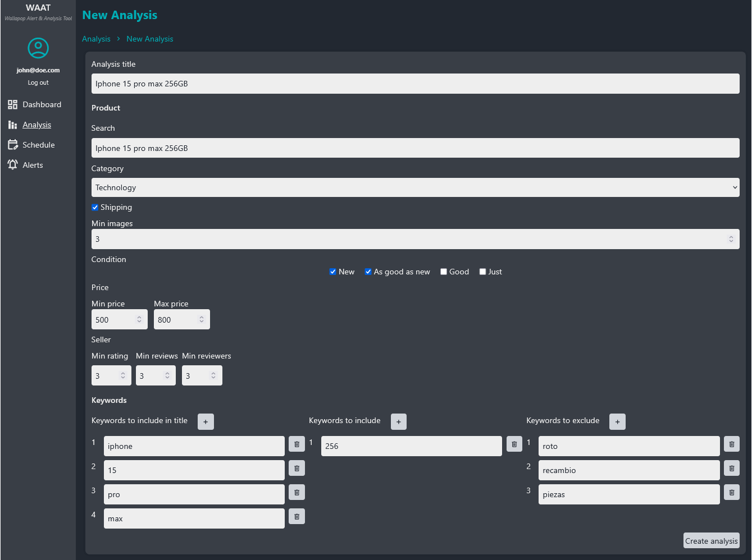Click the Log out link
752x560 pixels.
click(x=38, y=82)
